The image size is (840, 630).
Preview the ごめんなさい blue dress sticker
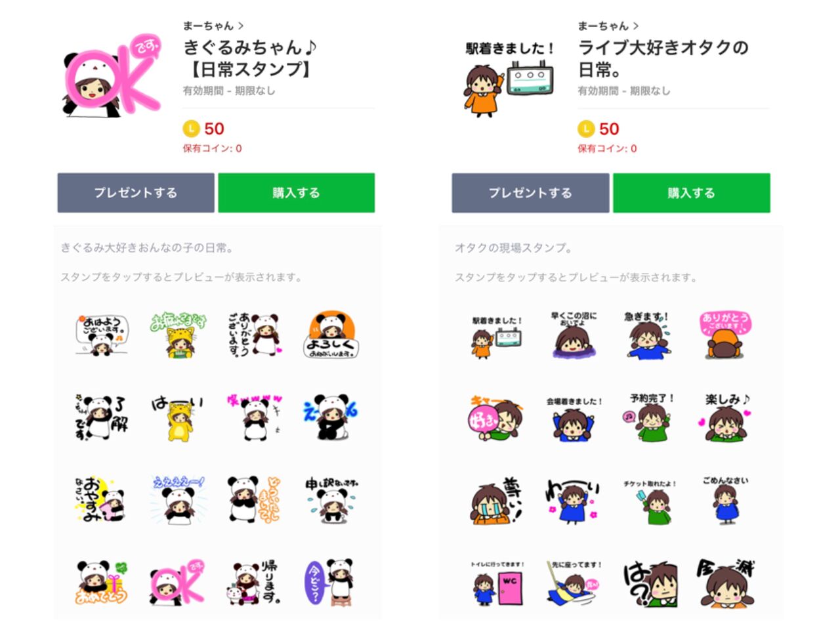[725, 499]
